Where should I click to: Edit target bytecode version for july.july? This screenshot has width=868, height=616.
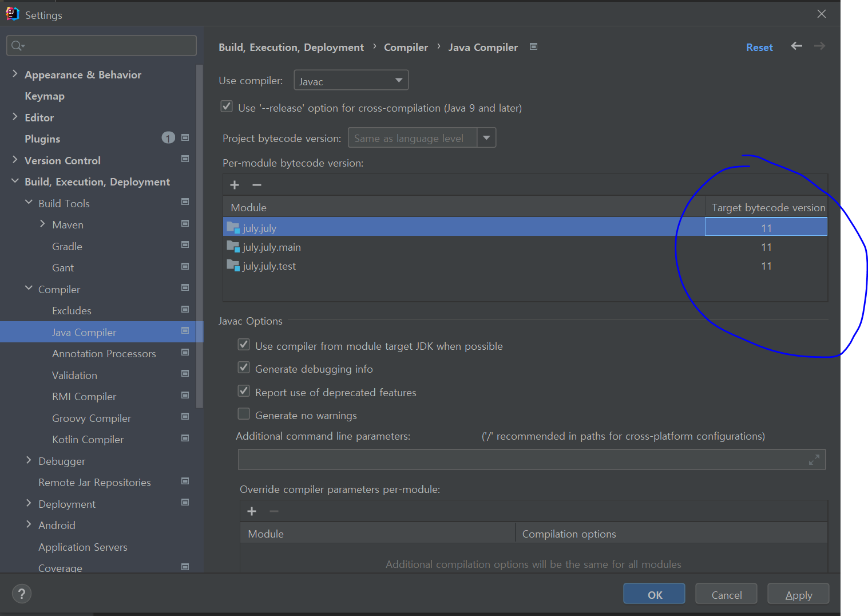coord(766,227)
